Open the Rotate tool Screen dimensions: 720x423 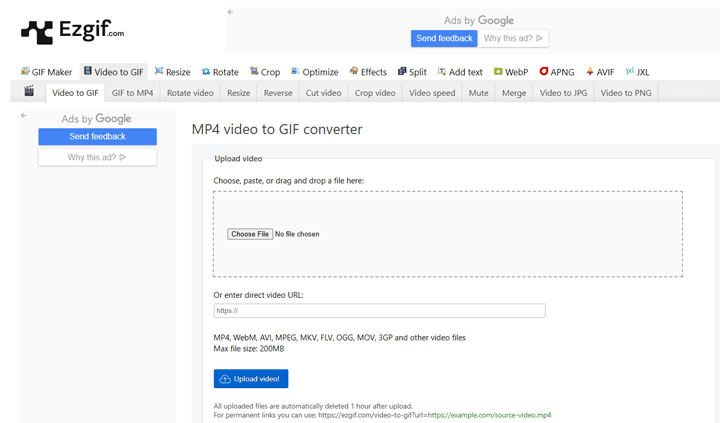click(220, 72)
